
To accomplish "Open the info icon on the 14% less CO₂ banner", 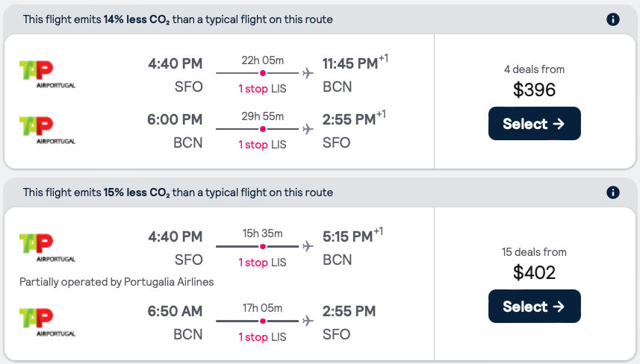I will click(x=613, y=19).
